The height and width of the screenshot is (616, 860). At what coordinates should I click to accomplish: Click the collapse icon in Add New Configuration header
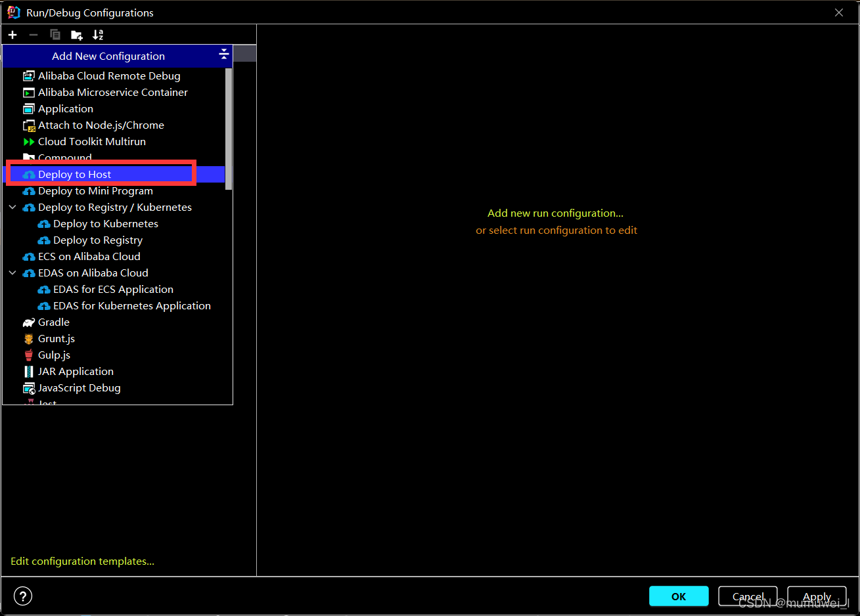click(x=223, y=54)
